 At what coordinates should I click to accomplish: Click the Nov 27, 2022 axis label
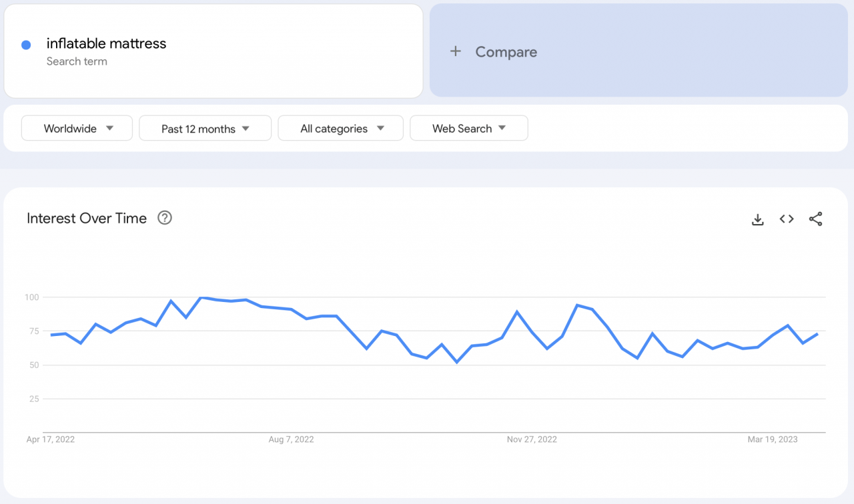[x=532, y=439]
